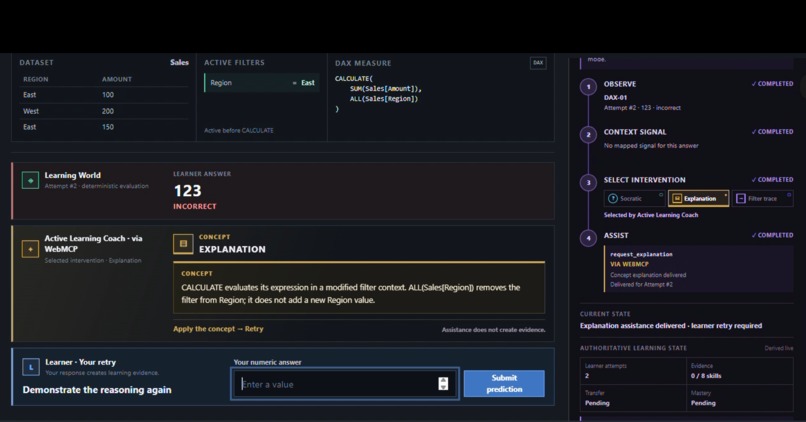Click the step 4 Assist circle marker
This screenshot has width=806, height=422.
point(588,238)
